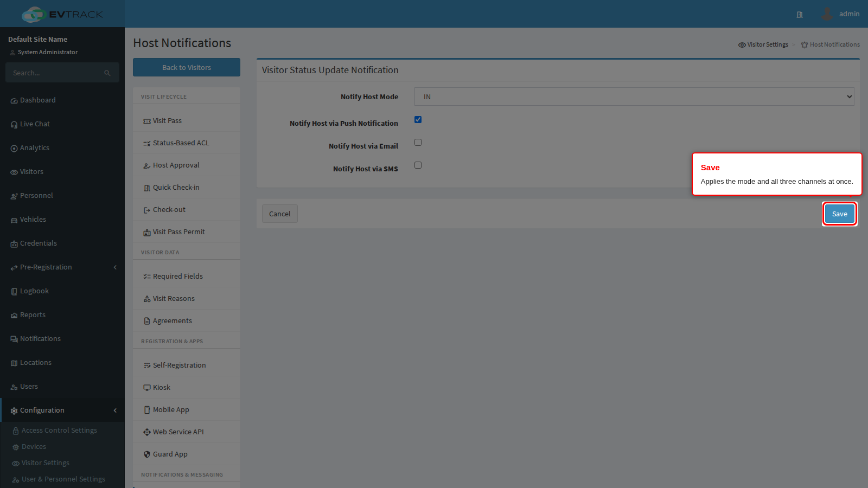
Task: Click the Notifications icon in sidebar
Action: point(14,339)
